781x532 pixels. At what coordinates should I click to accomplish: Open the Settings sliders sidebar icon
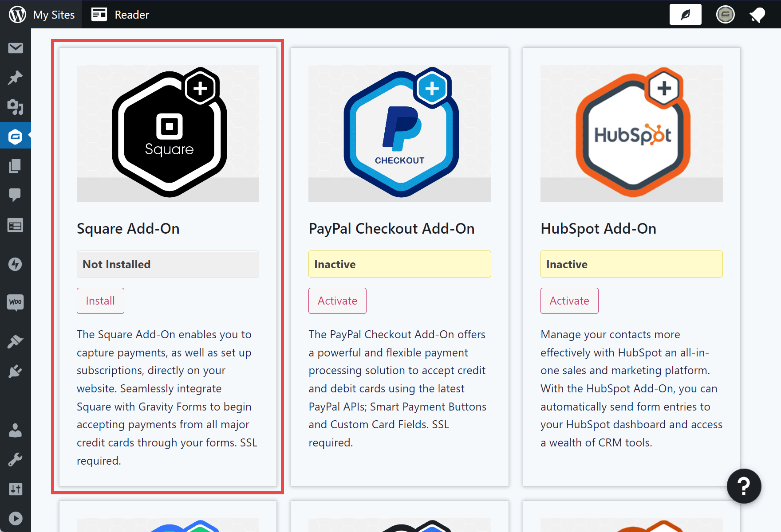click(16, 489)
